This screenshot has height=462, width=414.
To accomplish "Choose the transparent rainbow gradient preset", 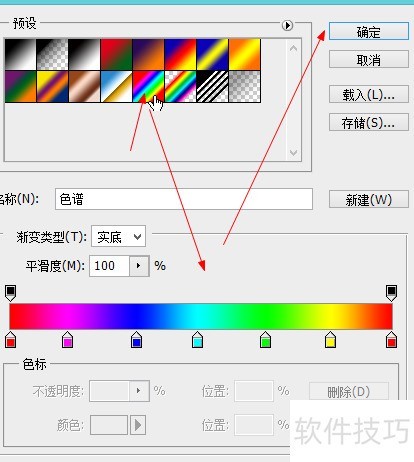I will (180, 86).
